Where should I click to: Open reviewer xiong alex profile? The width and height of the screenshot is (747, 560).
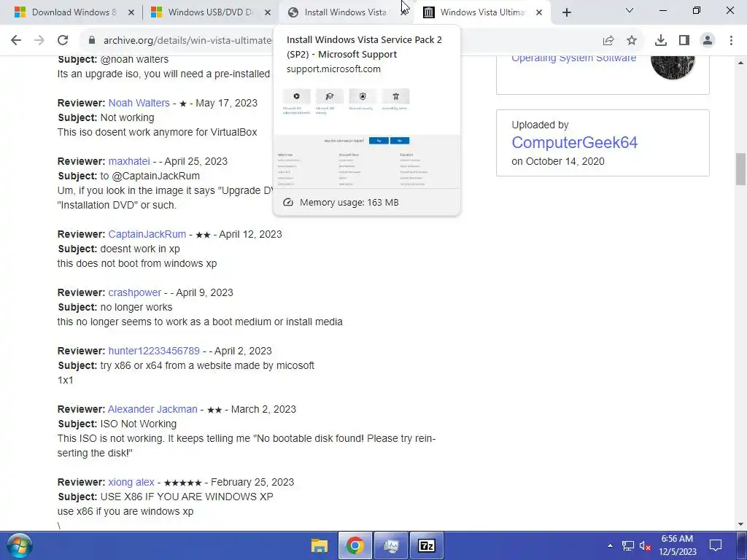click(131, 482)
